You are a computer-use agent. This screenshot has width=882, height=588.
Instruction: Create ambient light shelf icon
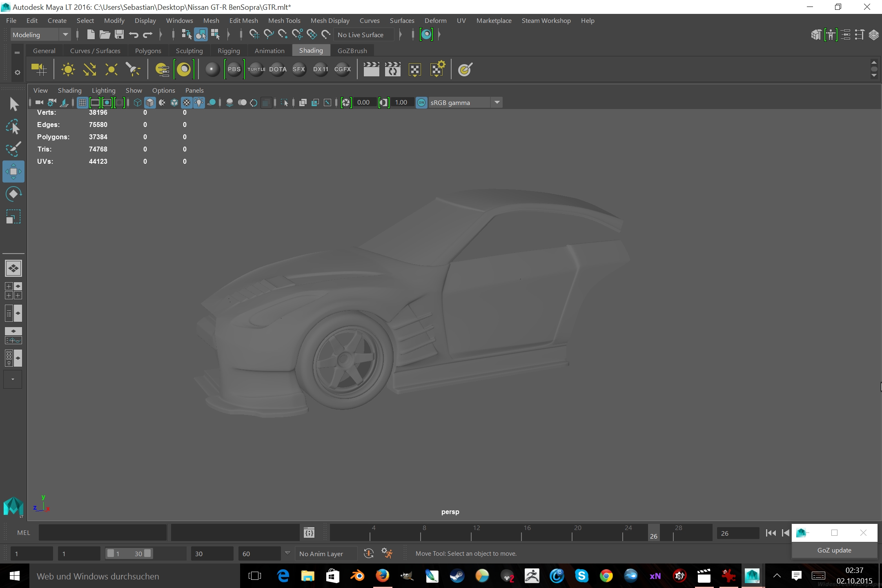(68, 69)
